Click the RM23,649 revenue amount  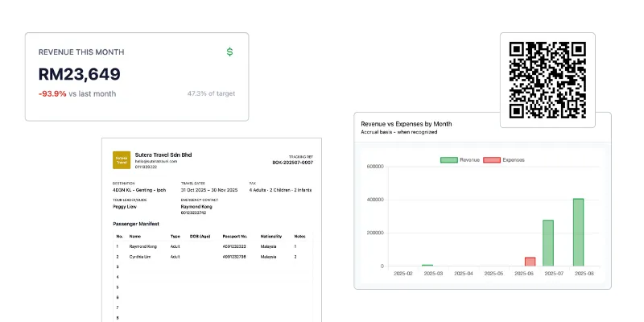[80, 75]
